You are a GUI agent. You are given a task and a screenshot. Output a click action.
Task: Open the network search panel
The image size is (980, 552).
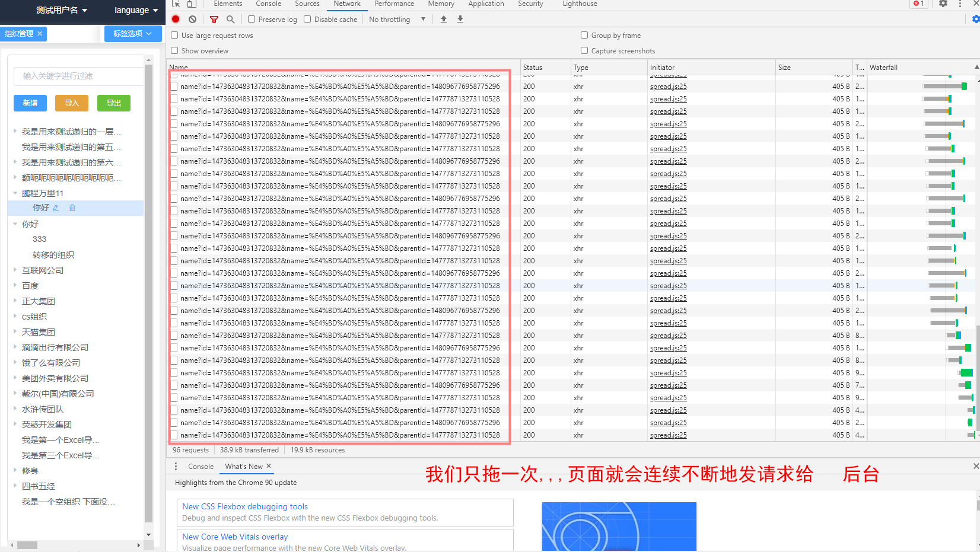pyautogui.click(x=231, y=19)
